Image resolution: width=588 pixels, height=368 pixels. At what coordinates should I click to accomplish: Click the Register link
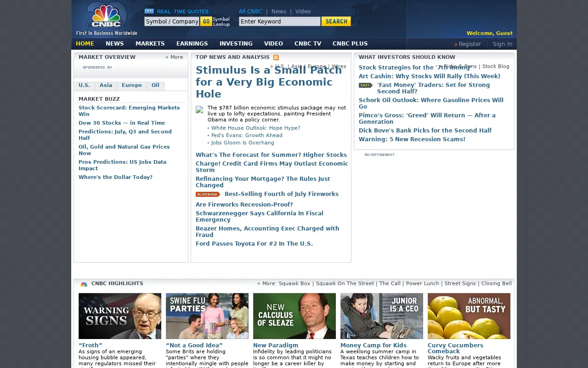click(x=469, y=44)
